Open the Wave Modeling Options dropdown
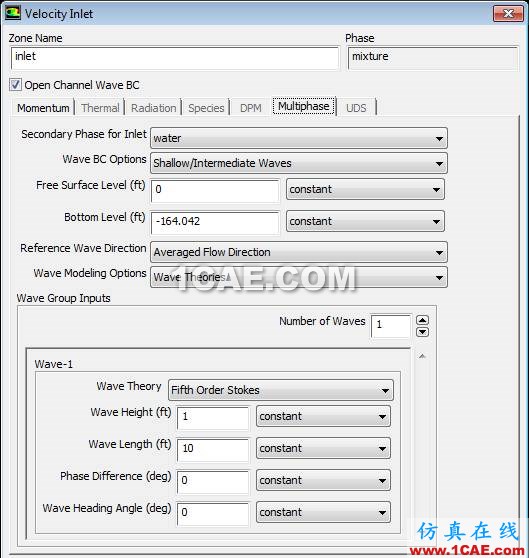529x558 pixels. click(299, 277)
